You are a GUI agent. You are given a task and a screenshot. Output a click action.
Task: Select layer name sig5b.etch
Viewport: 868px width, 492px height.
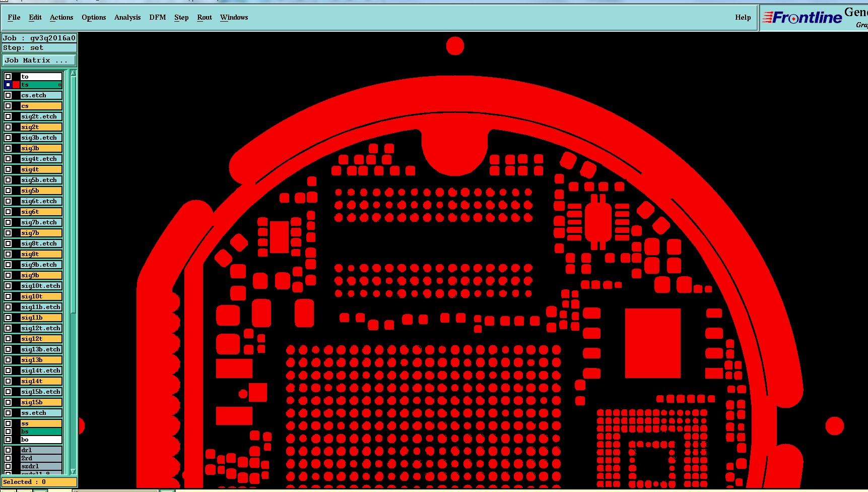[41, 180]
